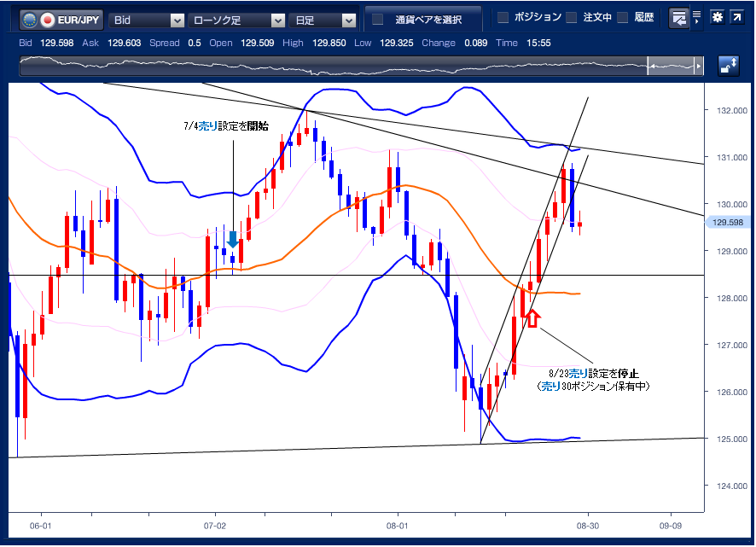Open the EUR/JPY currency pair selector
756x547 pixels.
pyautogui.click(x=61, y=20)
